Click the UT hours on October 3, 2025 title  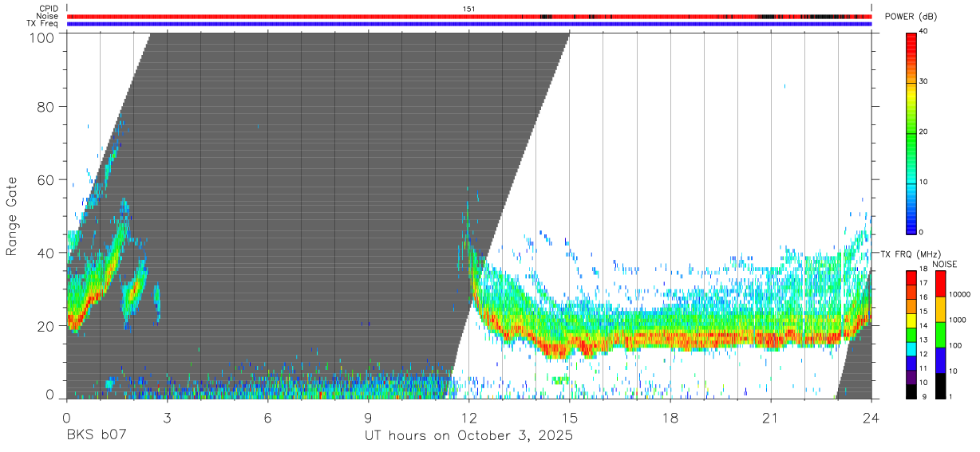[469, 436]
